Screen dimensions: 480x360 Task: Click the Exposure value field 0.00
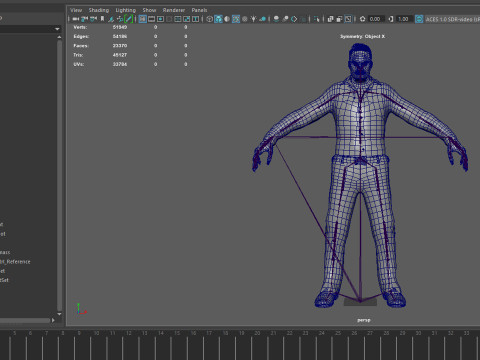click(x=376, y=19)
